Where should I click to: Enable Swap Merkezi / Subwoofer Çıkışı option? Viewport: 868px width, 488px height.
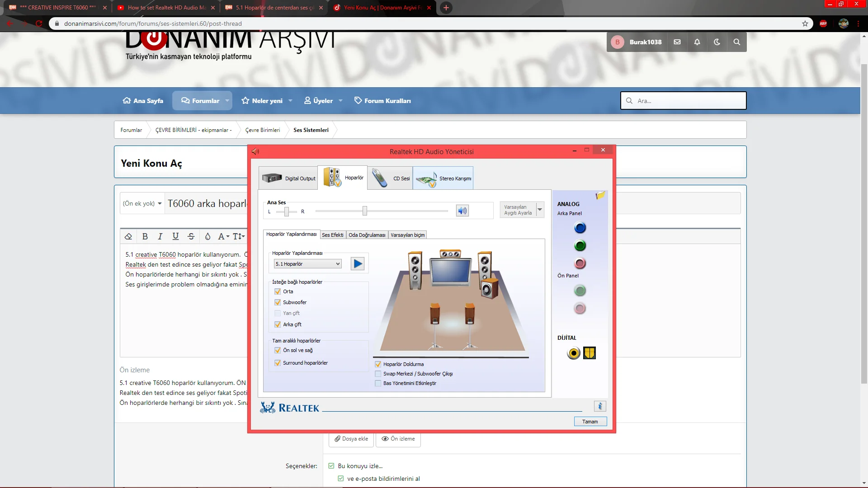pyautogui.click(x=378, y=374)
